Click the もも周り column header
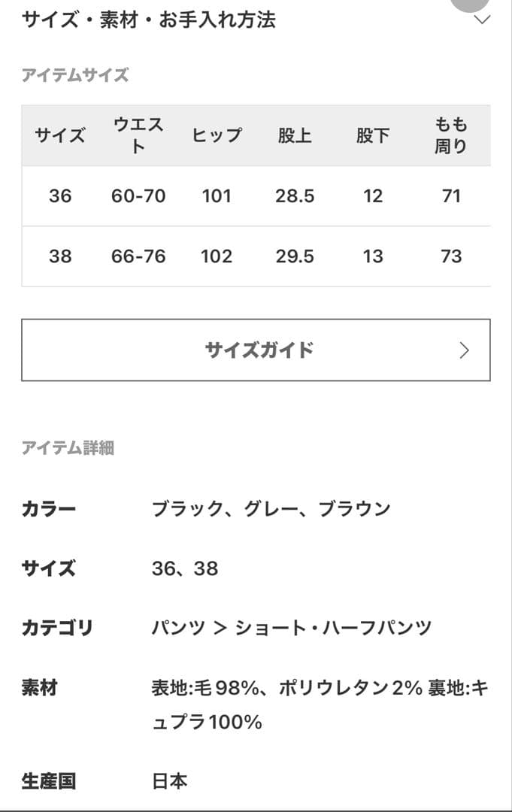 [450, 136]
